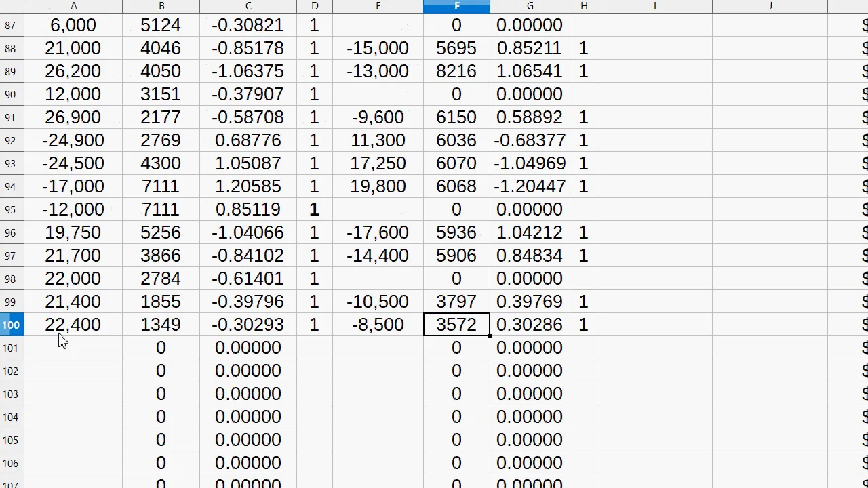
Task: Click bold 1 in row 95
Action: [315, 209]
